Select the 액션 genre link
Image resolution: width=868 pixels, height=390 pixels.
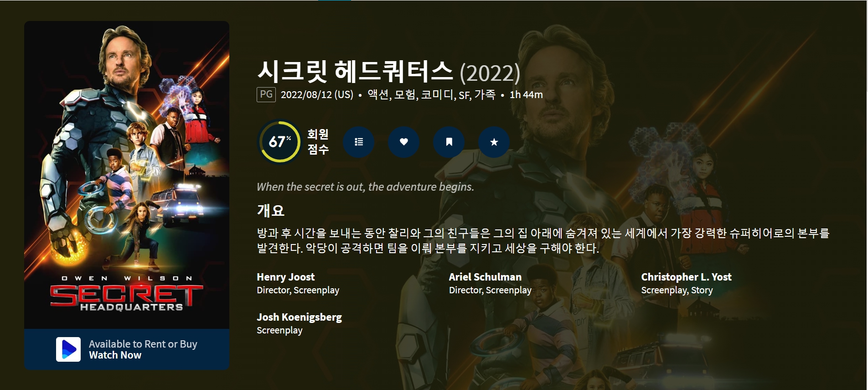tap(378, 94)
